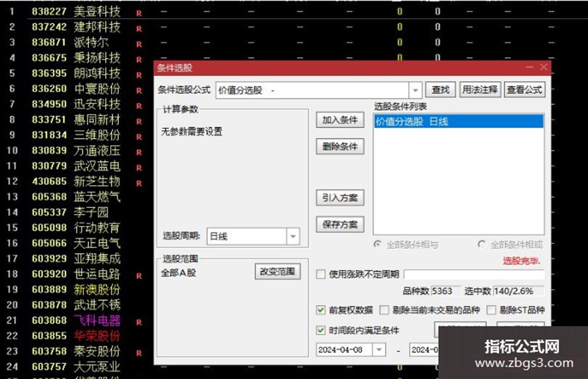
Task: Select stock 603920 世运电路
Action: tap(76, 274)
